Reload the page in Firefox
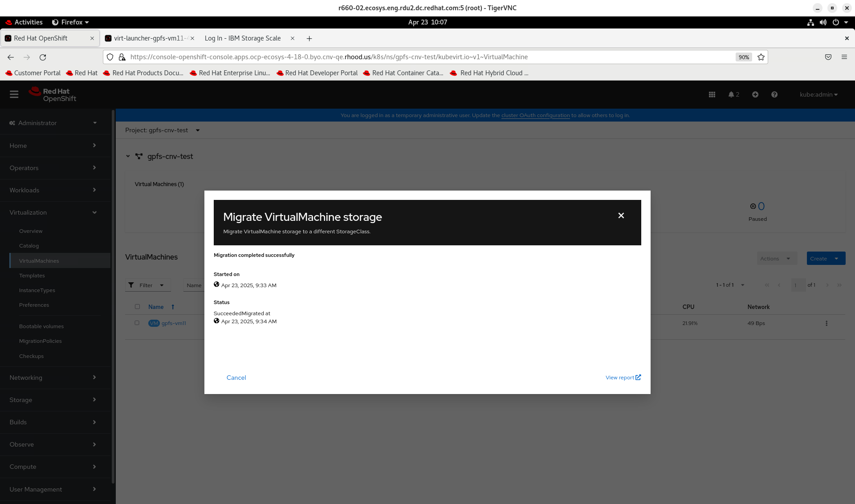Image resolution: width=855 pixels, height=504 pixels. tap(43, 57)
